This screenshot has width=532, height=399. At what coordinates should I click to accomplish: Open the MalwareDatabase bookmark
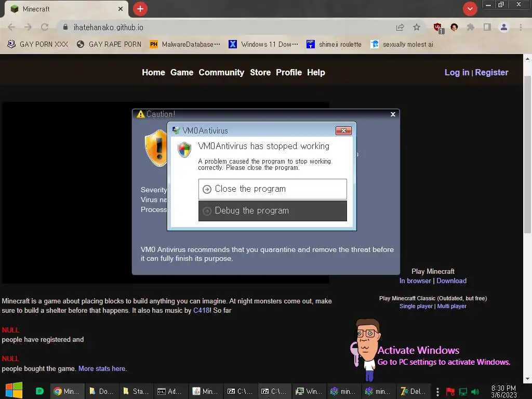[x=185, y=44]
